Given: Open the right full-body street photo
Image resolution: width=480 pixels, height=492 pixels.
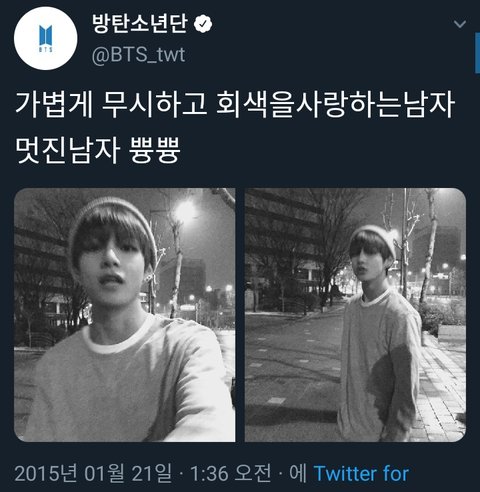Looking at the screenshot, I should (x=355, y=315).
